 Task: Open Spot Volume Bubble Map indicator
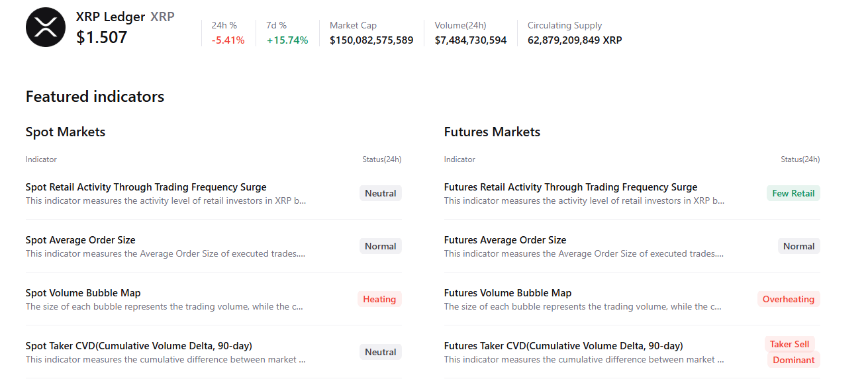tap(83, 293)
